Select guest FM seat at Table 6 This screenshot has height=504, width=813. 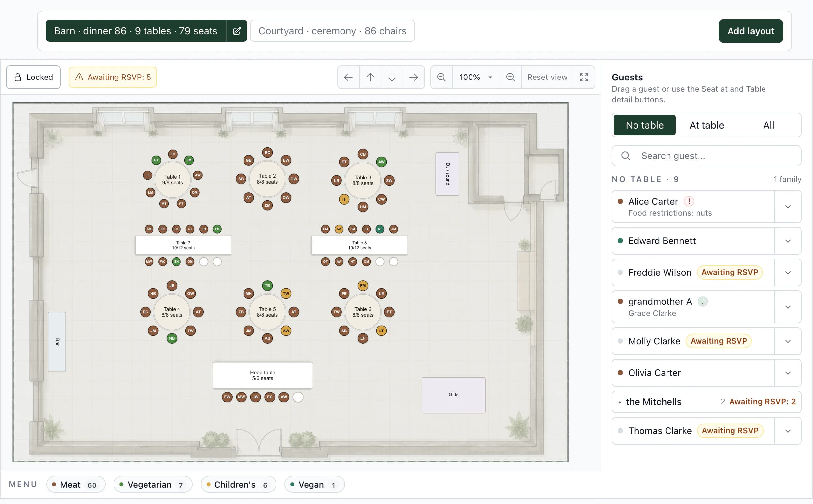(x=363, y=286)
